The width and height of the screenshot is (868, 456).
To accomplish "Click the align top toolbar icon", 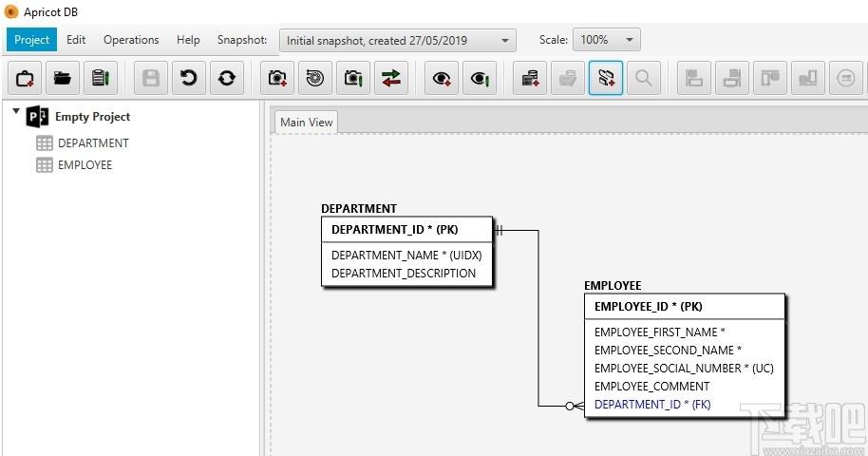I will [769, 78].
